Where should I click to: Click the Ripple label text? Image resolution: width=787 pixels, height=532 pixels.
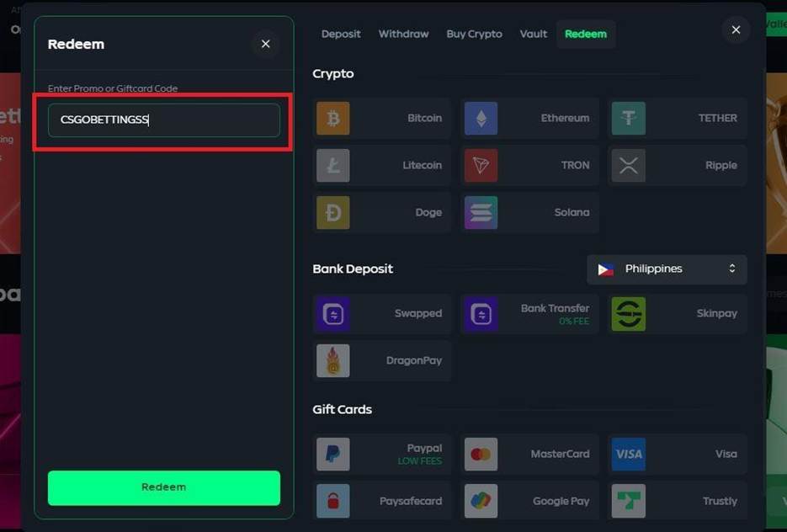(x=721, y=166)
